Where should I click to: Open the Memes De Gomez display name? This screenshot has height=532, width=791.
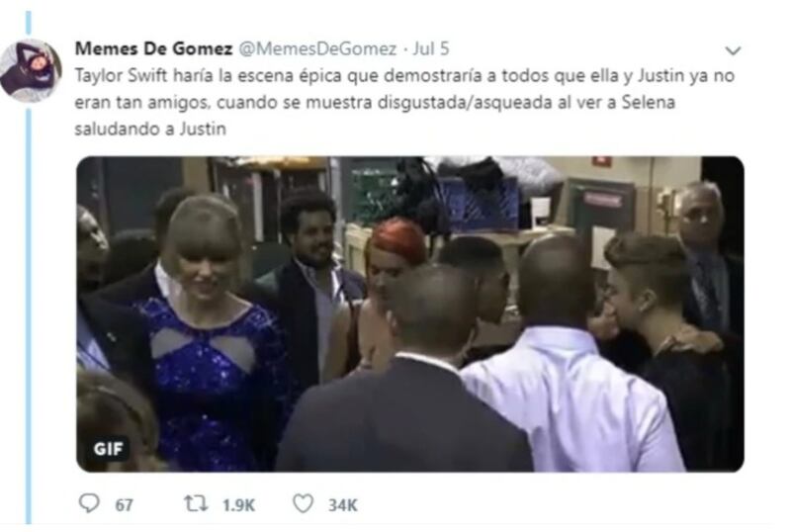153,48
